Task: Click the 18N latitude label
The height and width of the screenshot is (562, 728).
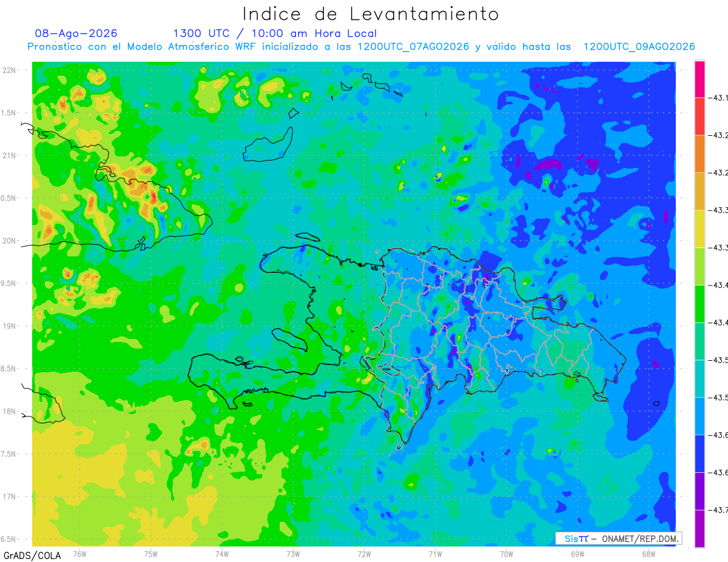Action: [x=9, y=411]
